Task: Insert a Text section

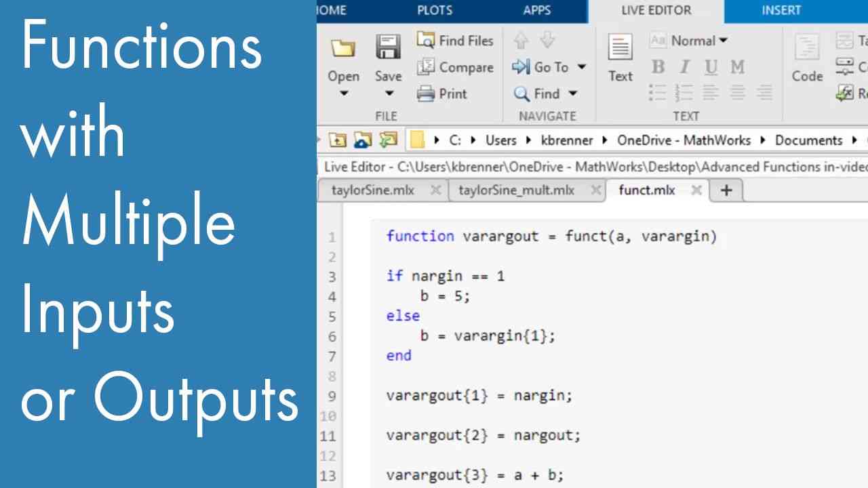Action: [620, 58]
